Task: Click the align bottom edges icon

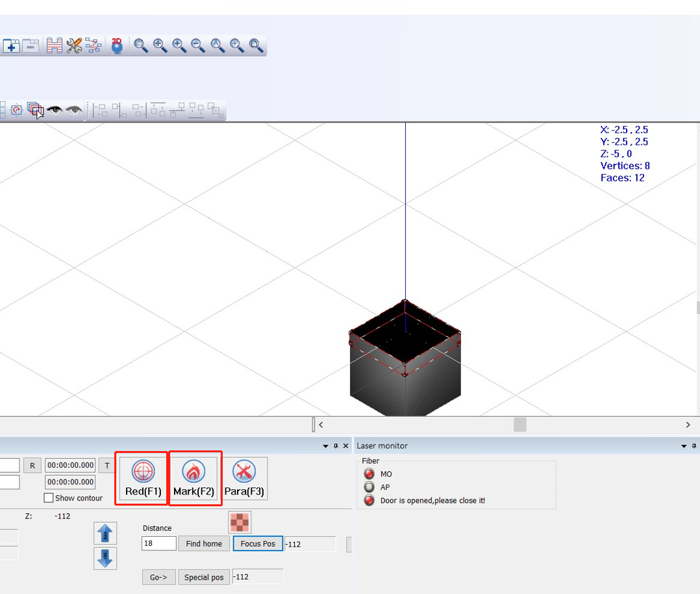Action: coord(196,110)
